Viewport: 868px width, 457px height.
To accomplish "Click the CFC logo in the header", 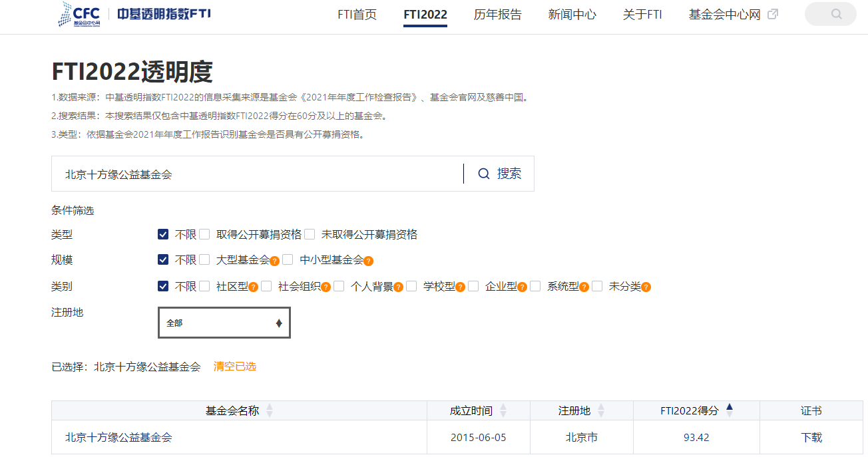I will pos(80,14).
